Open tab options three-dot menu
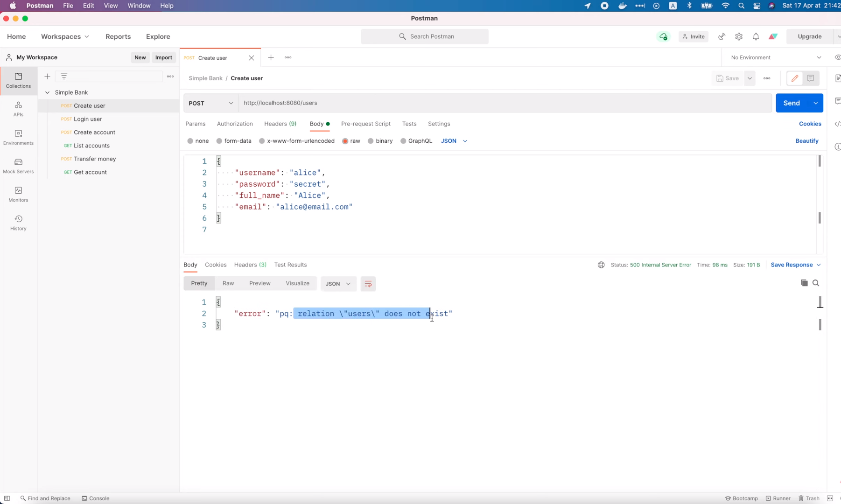Viewport: 841px width, 504px height. (x=288, y=57)
